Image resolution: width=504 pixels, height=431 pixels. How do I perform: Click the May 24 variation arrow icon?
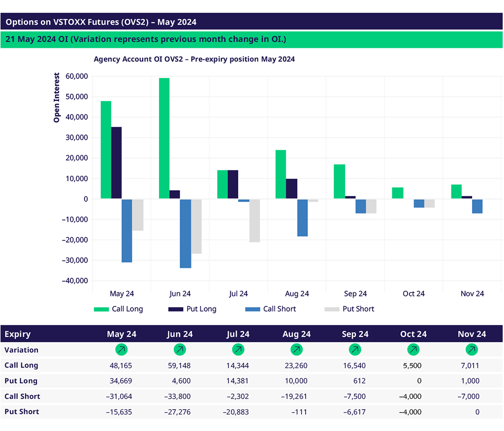tap(121, 350)
